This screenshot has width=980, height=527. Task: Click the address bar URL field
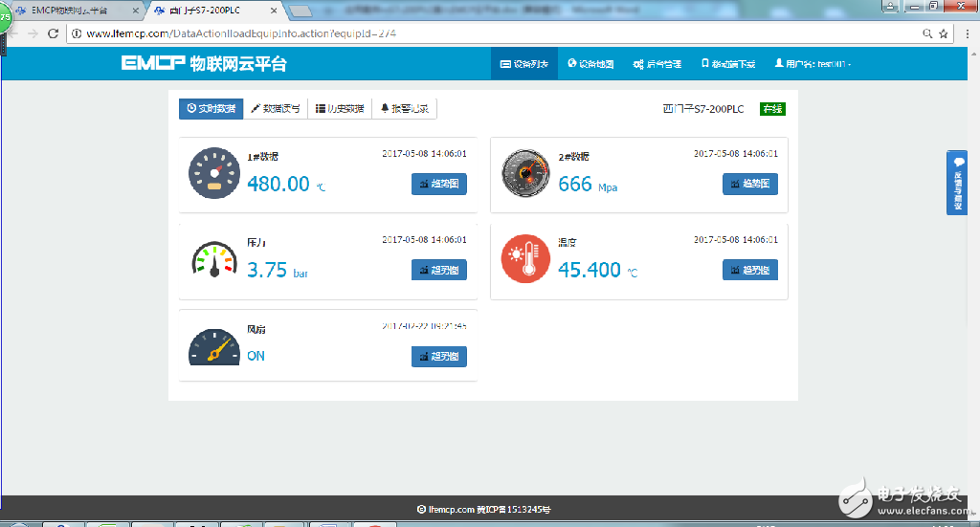tap(500, 33)
